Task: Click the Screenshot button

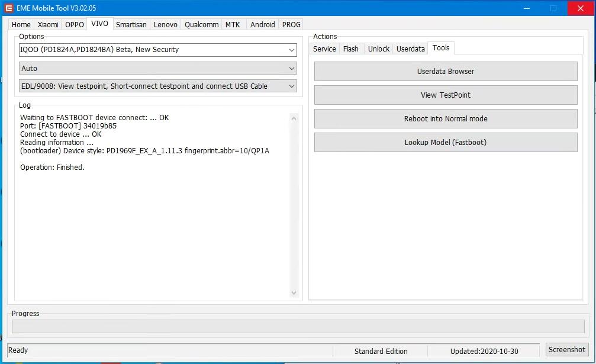Action: (x=567, y=350)
